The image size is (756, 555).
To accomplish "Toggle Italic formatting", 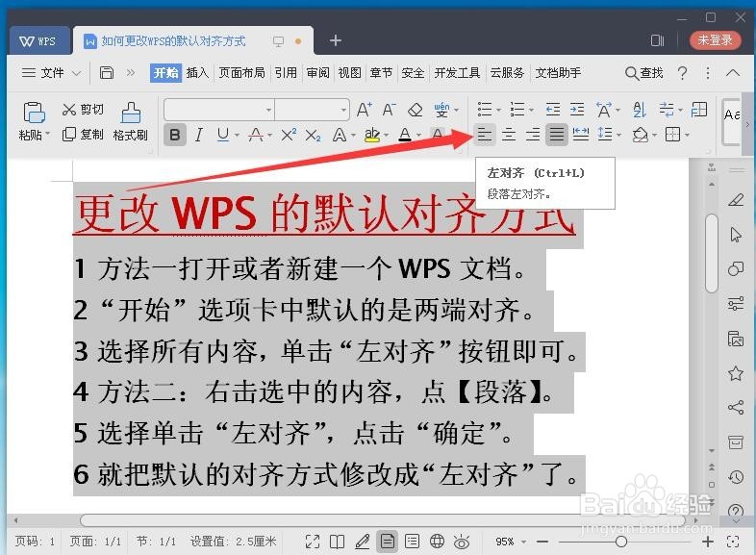I will pyautogui.click(x=199, y=135).
